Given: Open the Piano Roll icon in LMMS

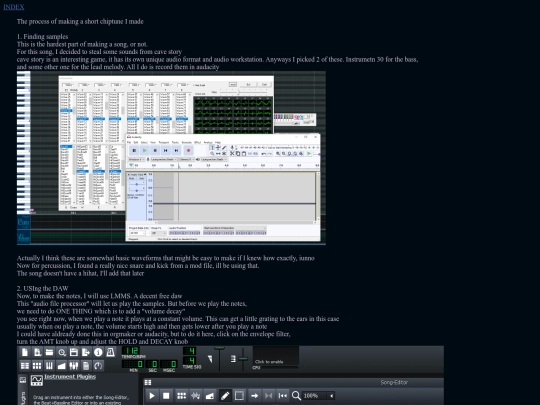Looking at the screenshot, I should 50,365.
